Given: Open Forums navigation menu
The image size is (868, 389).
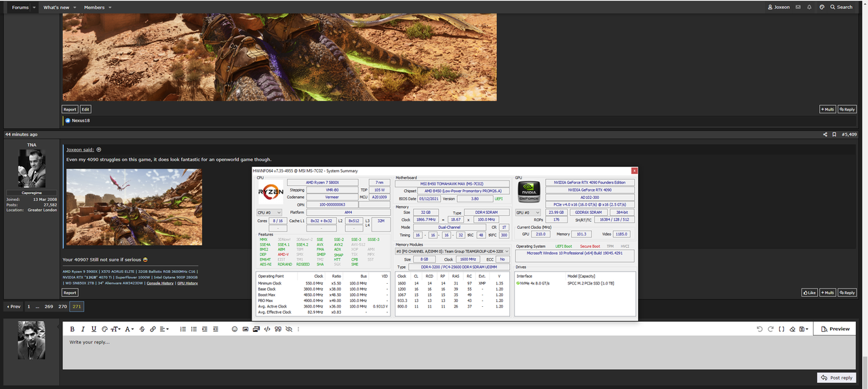Looking at the screenshot, I should 20,7.
